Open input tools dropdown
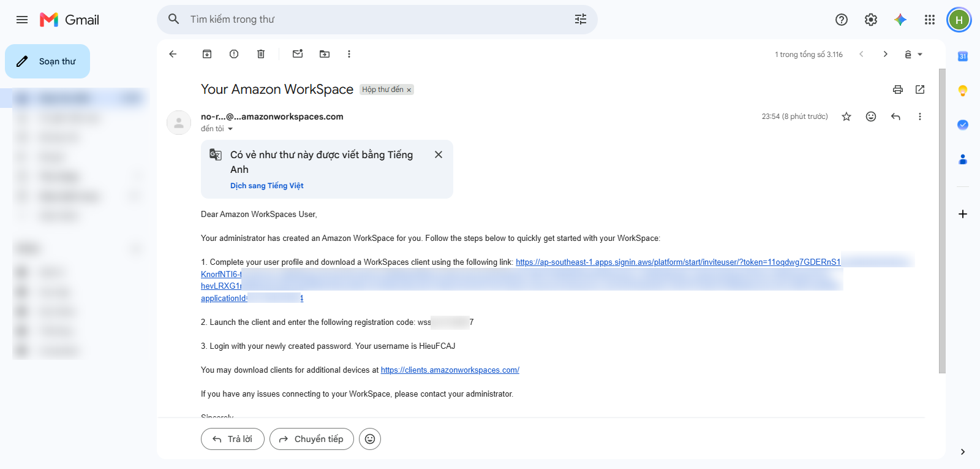This screenshot has height=469, width=980. point(913,54)
